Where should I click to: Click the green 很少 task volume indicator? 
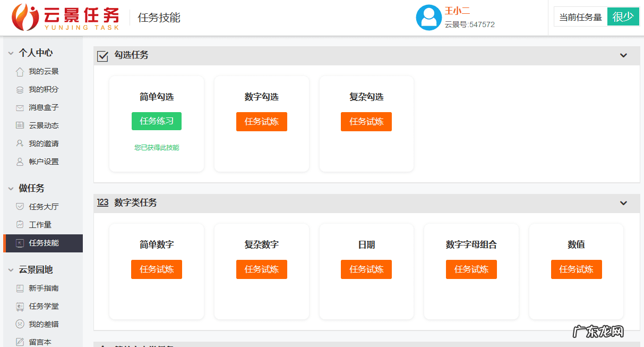tap(623, 16)
